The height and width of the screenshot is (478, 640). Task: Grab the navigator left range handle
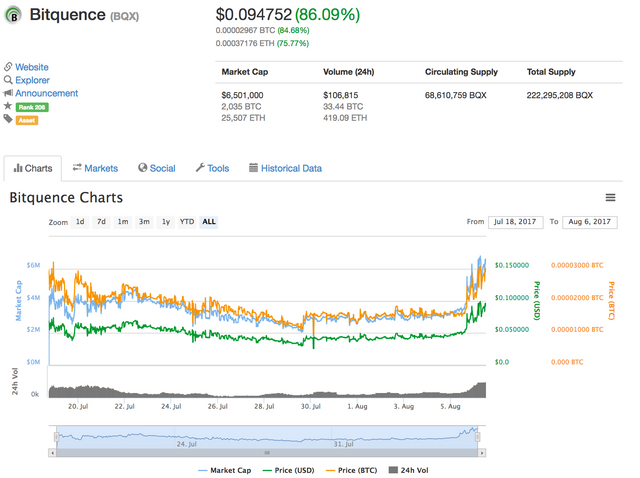coord(57,437)
